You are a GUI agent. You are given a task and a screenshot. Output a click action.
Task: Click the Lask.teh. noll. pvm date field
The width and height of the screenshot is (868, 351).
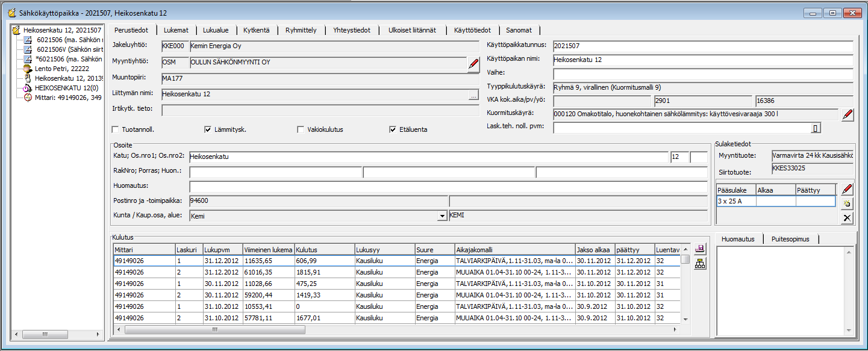pyautogui.click(x=682, y=128)
